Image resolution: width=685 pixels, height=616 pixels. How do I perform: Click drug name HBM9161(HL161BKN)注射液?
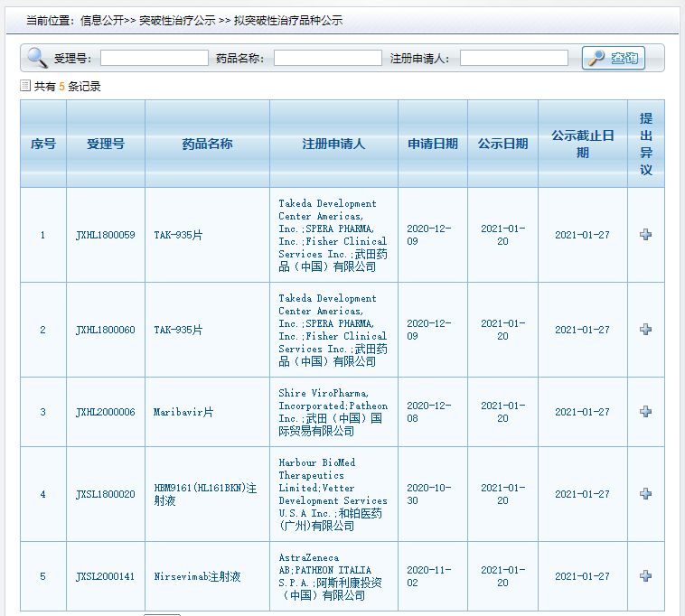point(205,494)
